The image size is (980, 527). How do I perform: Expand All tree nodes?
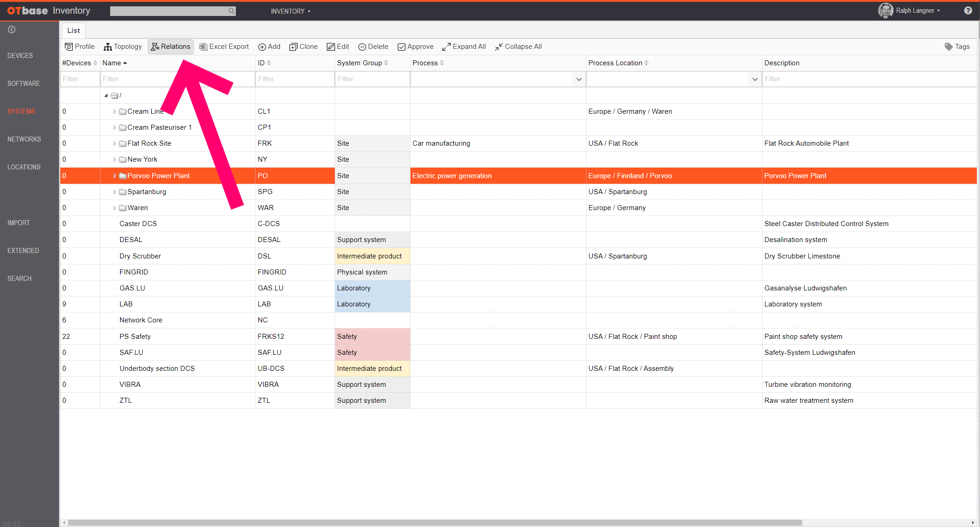pos(464,47)
